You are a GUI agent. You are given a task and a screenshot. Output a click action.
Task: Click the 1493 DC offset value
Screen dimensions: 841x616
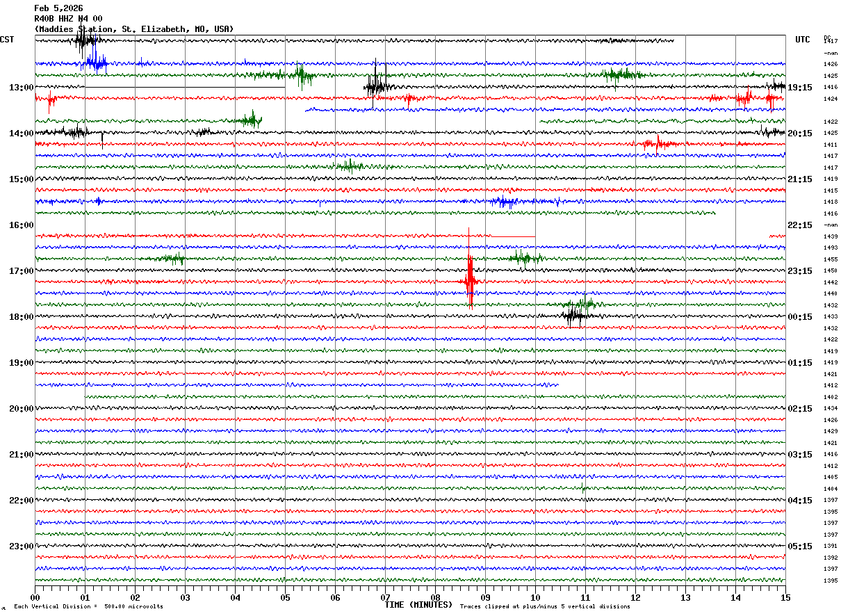(830, 248)
